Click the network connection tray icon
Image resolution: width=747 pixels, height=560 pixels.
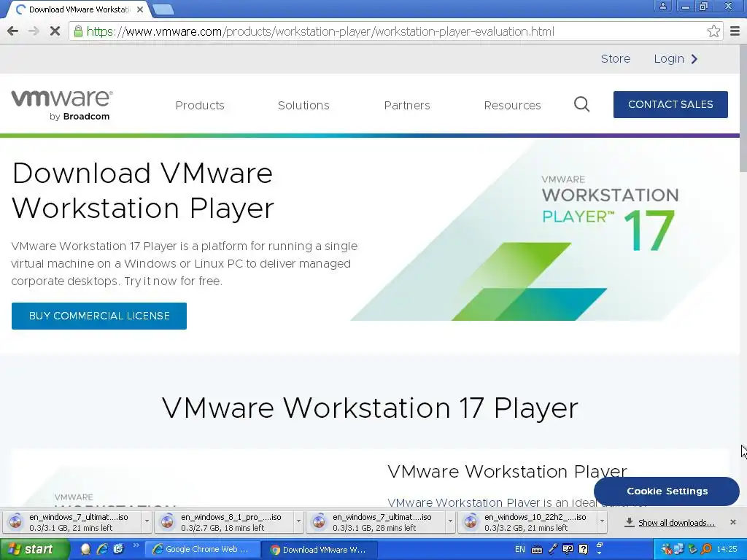click(x=678, y=549)
